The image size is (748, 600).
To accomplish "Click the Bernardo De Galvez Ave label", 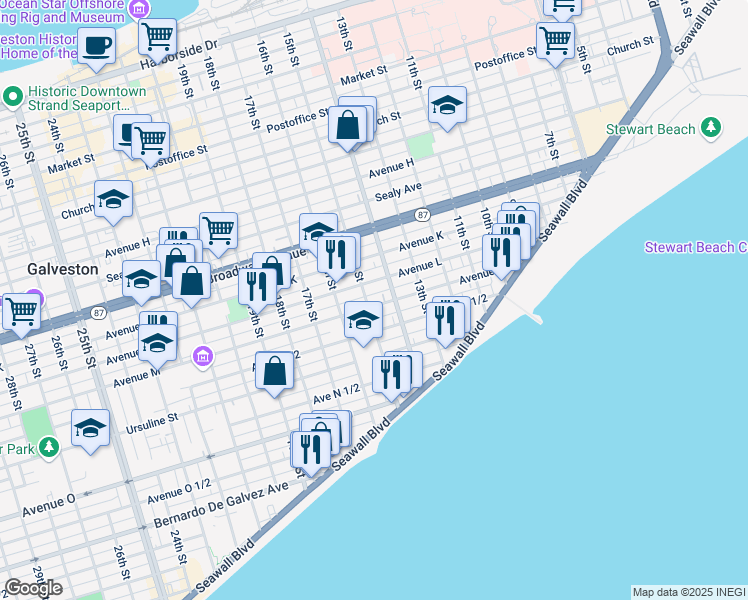I will pyautogui.click(x=221, y=504).
